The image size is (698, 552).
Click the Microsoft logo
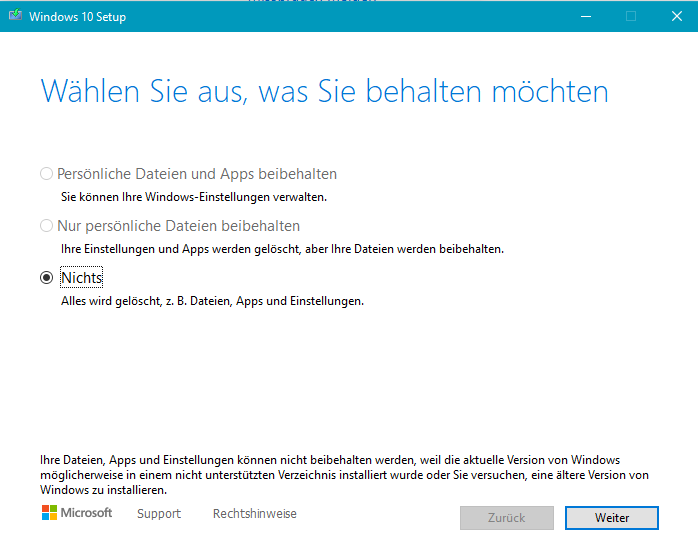[x=77, y=513]
